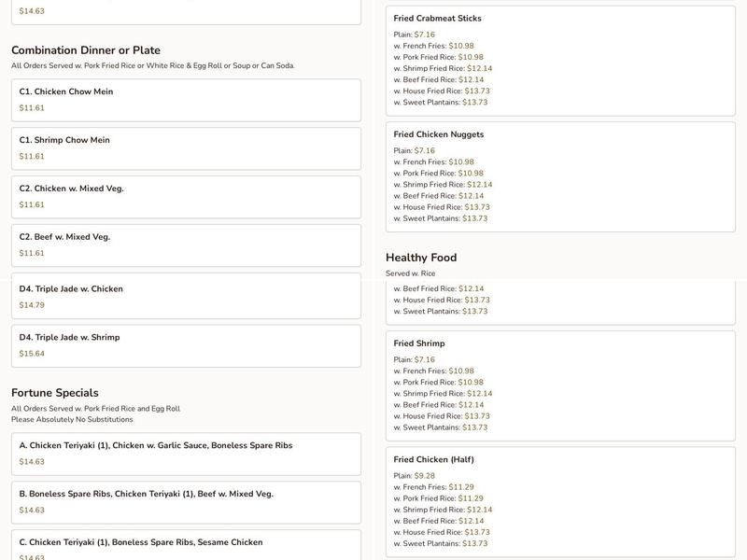Screen dimensions: 747x560
Task: Select Fortune Special B with Beef w. Mixed Veg.
Action: (185, 502)
